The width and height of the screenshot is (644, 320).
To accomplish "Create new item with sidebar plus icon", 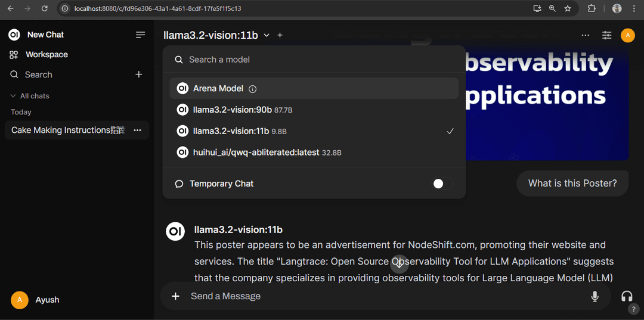I will click(139, 74).
